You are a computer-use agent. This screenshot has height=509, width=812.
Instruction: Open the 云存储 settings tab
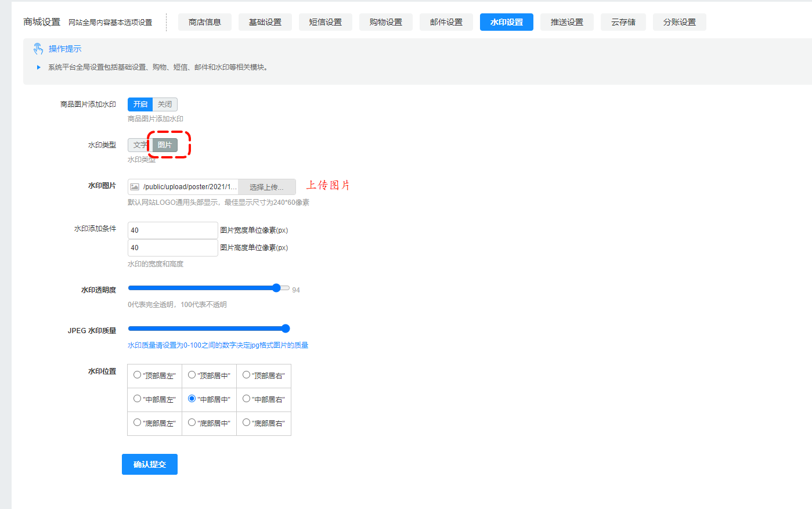pos(623,21)
